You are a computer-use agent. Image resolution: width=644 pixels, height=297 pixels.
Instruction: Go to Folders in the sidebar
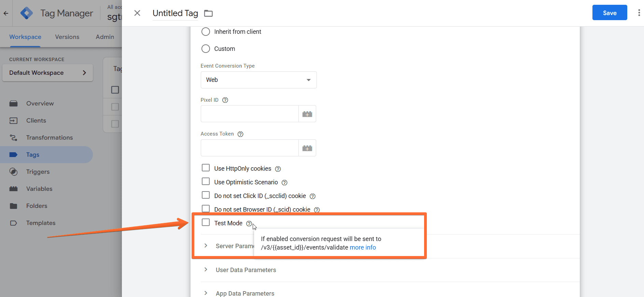click(x=37, y=206)
